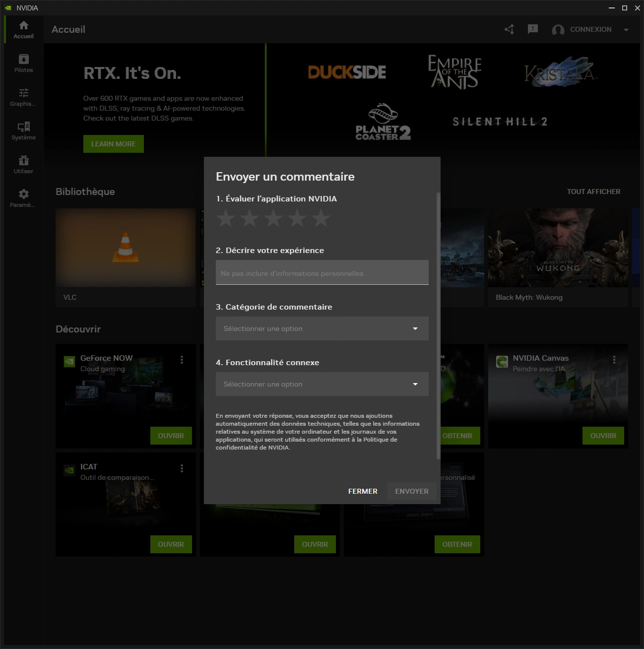Click the ENVOYER submit button
This screenshot has width=644, height=649.
click(412, 491)
